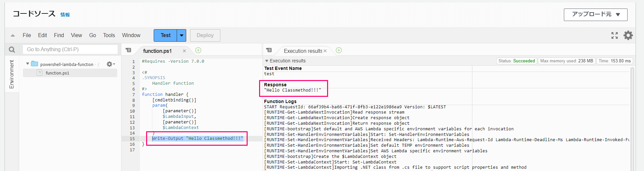Open the 情報 info link
Image resolution: width=644 pixels, height=171 pixels.
(x=65, y=15)
